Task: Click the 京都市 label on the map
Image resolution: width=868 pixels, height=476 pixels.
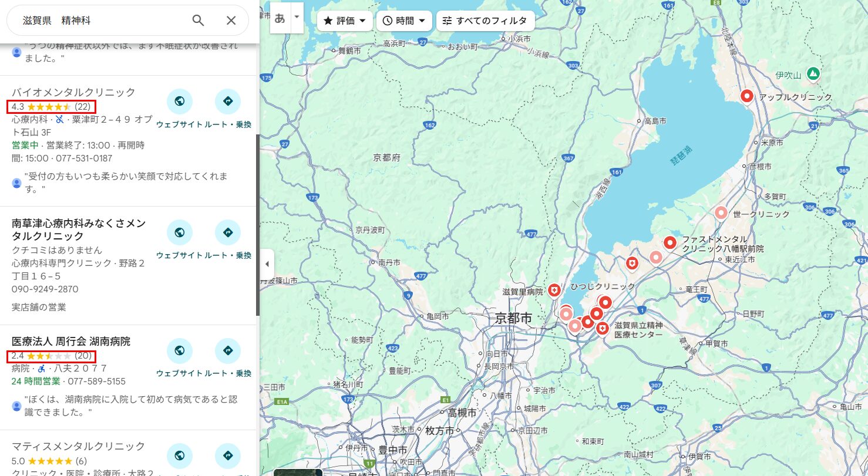Action: [513, 319]
